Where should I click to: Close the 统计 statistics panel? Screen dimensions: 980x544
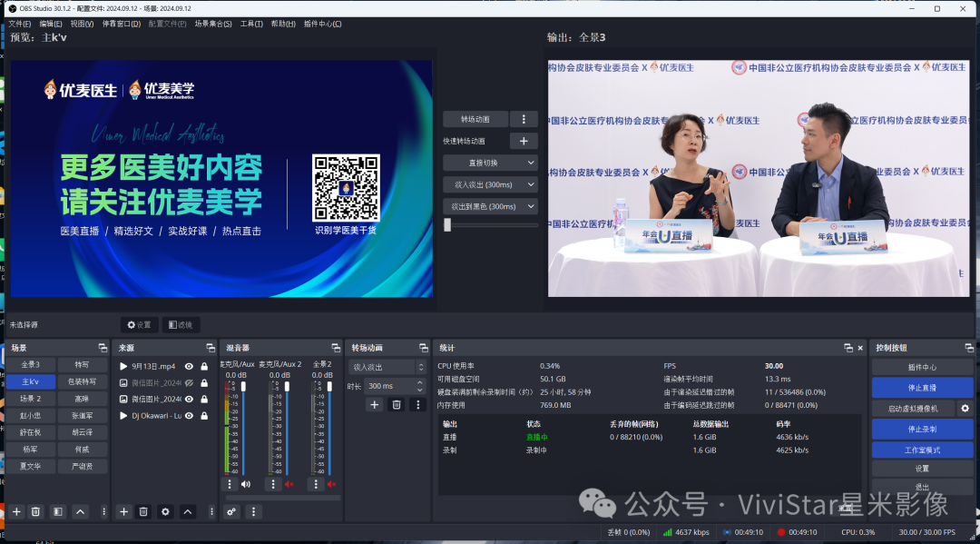860,348
